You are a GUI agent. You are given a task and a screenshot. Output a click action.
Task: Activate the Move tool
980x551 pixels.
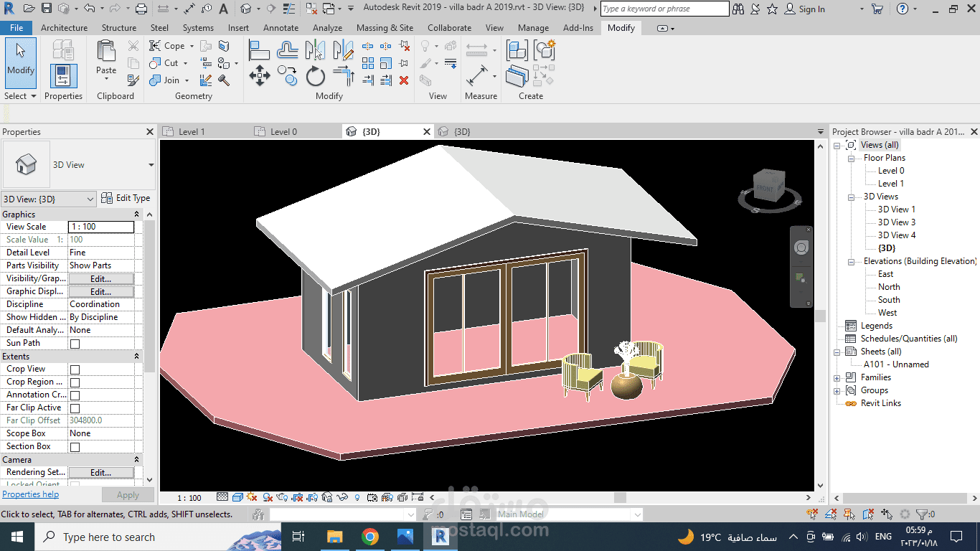(x=259, y=75)
